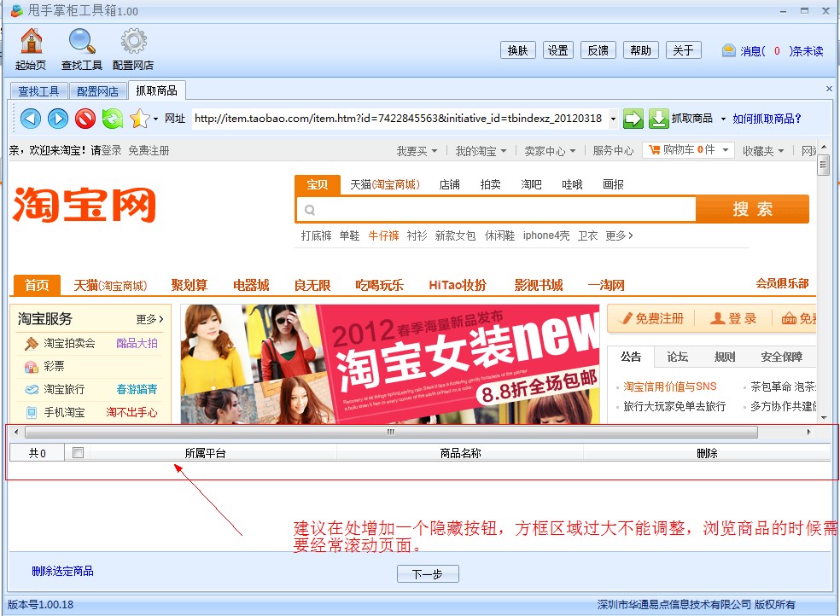The image size is (840, 616).
Task: Open the 起始页 home icon
Action: tap(31, 41)
